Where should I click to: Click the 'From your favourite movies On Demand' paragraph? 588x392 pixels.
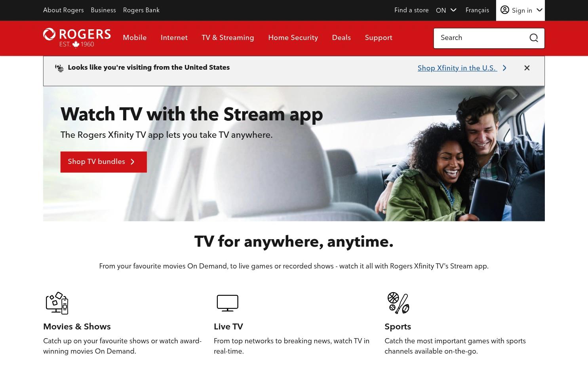pos(294,266)
